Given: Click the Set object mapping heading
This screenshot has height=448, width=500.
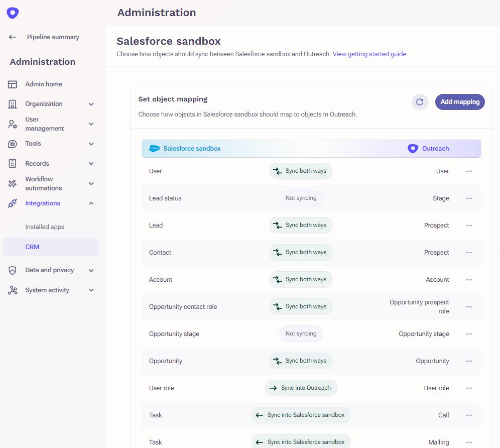Looking at the screenshot, I should [x=173, y=99].
